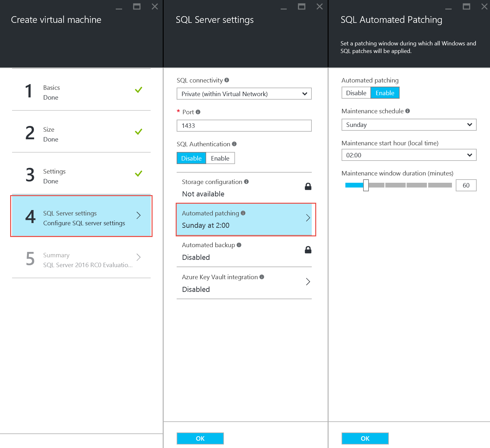Maximize the SQL Automated Patching blade
Screen dimensions: 490x448
tap(466, 6)
